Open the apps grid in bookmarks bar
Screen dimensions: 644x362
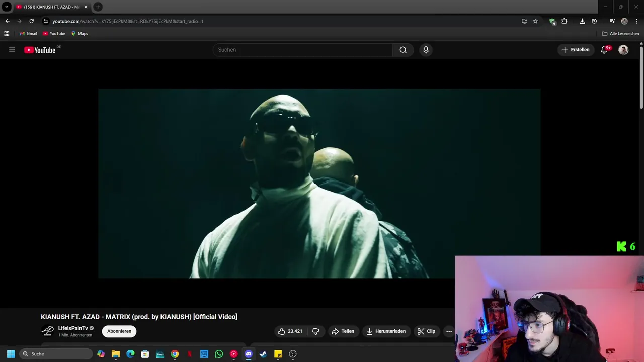point(7,34)
